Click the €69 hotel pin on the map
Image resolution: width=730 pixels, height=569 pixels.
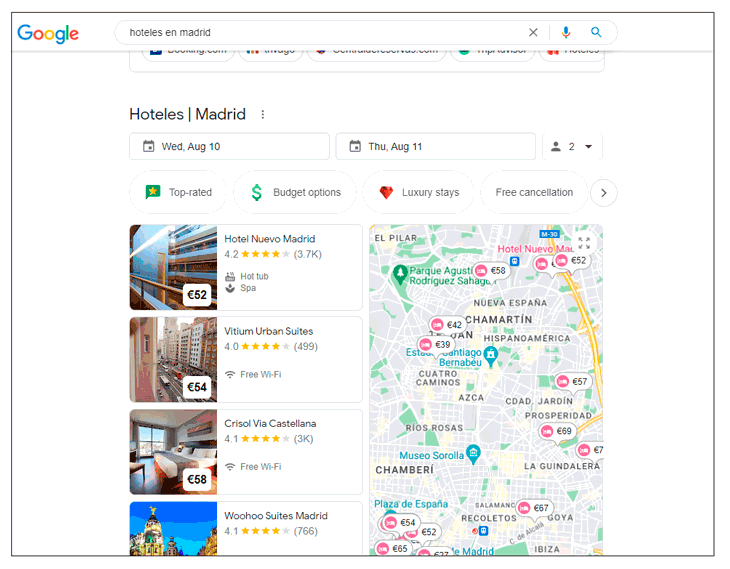pyautogui.click(x=557, y=431)
